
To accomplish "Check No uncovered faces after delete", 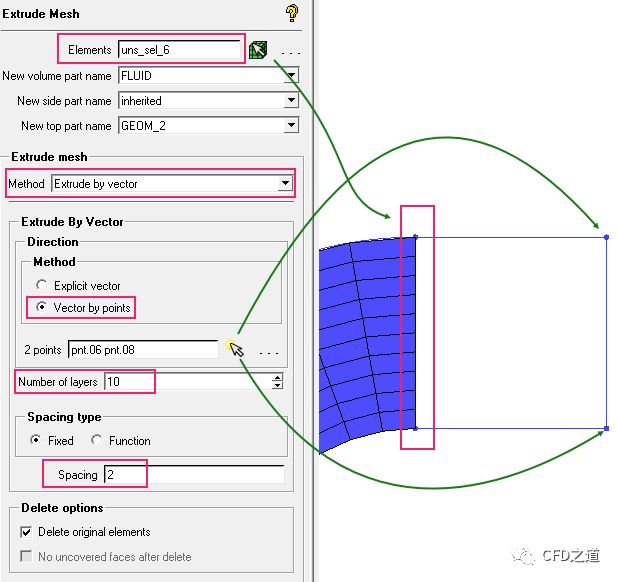I will point(27,557).
